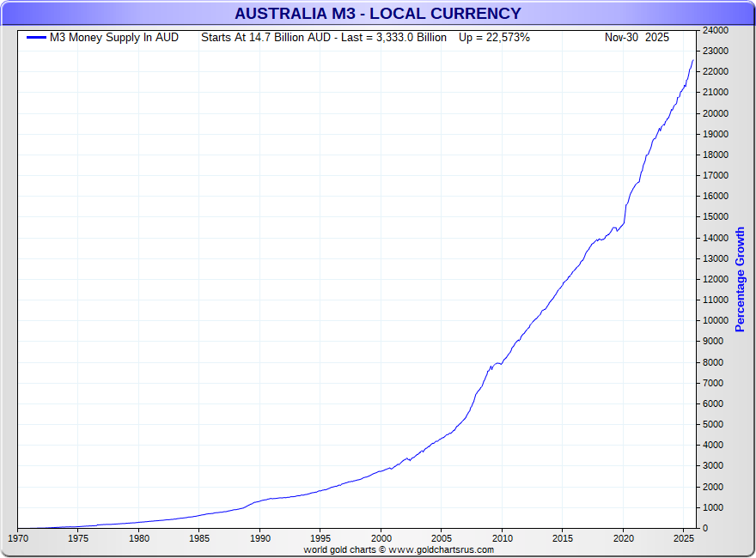Click the M3 line at its 2020 vertical jump

pos(625,214)
